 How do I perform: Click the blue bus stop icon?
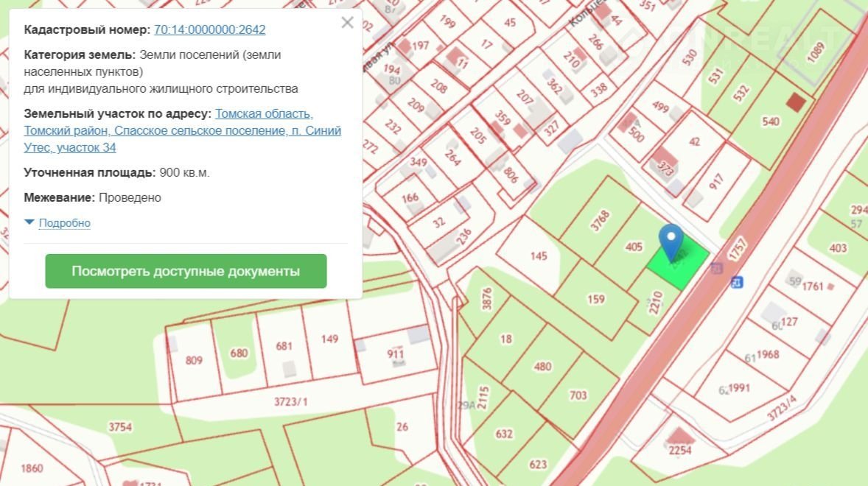tap(735, 282)
